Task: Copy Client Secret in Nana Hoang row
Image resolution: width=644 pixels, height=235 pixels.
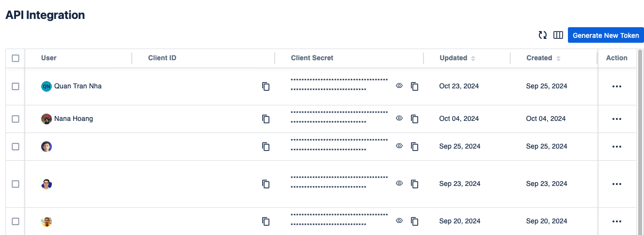Action: click(x=414, y=118)
